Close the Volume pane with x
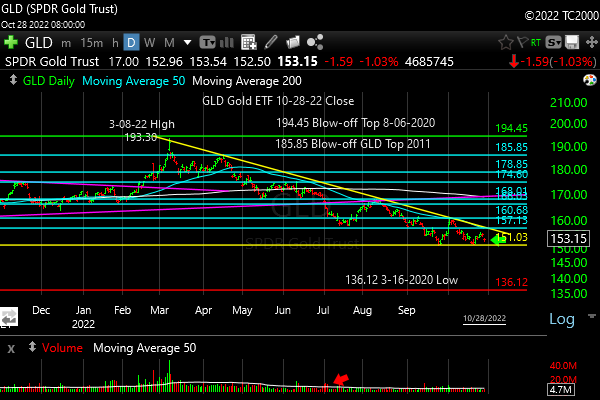600x400 pixels. click(x=11, y=348)
